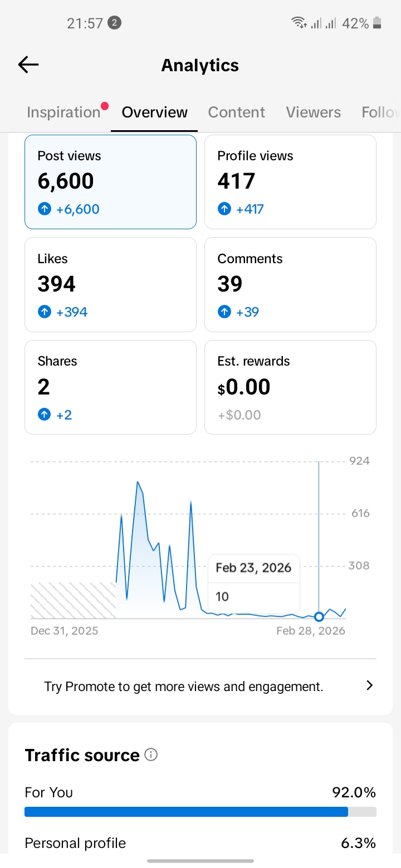Open the Inspiration tab
The width and height of the screenshot is (401, 868).
click(63, 112)
